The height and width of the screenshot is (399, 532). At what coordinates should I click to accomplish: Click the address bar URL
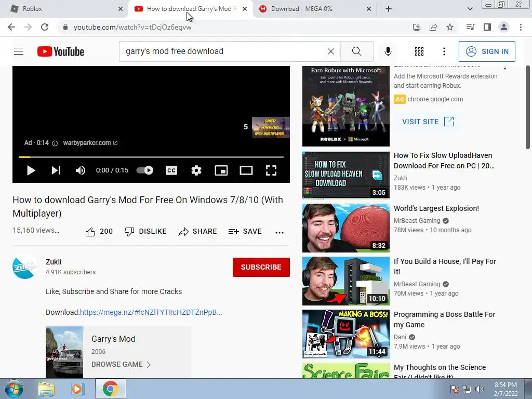point(132,27)
